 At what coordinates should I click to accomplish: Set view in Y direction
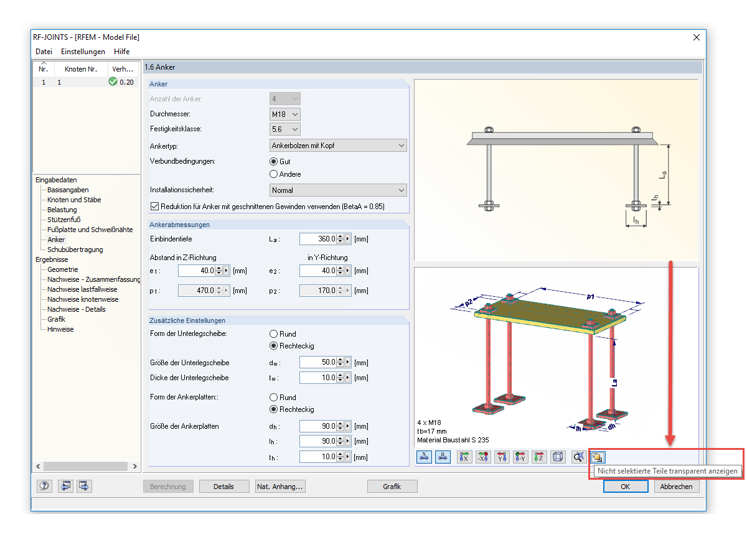point(502,457)
